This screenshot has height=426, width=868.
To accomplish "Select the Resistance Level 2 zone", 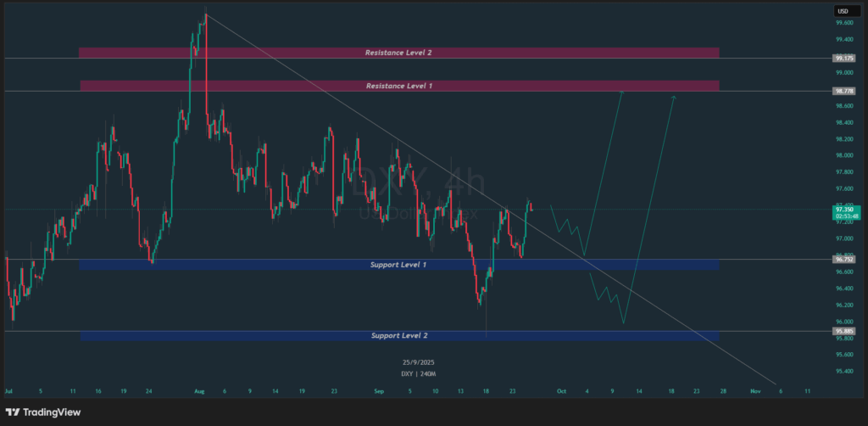I will (x=398, y=53).
